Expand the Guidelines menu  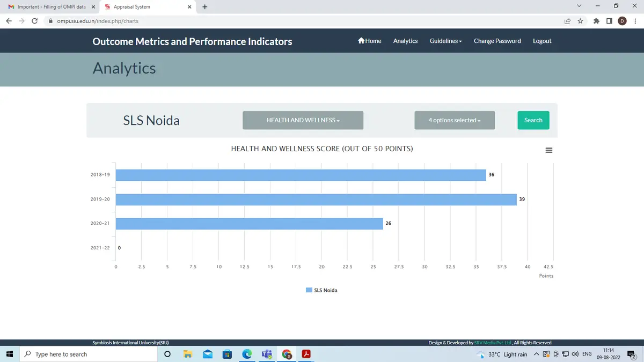tap(445, 41)
